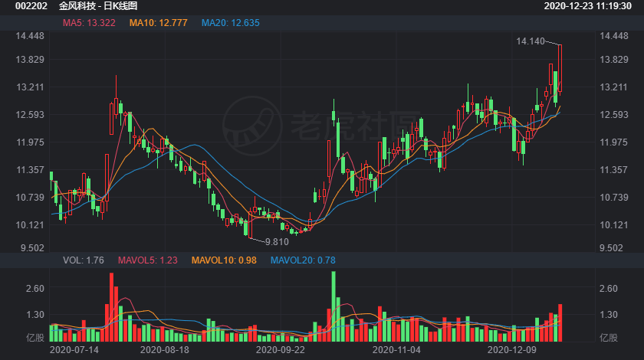644x360 pixels.
Task: Click right volume axis unit 亿股
Action: 609,338
